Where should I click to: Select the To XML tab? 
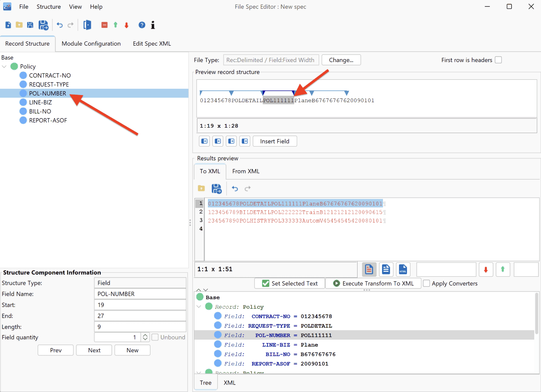(x=210, y=171)
